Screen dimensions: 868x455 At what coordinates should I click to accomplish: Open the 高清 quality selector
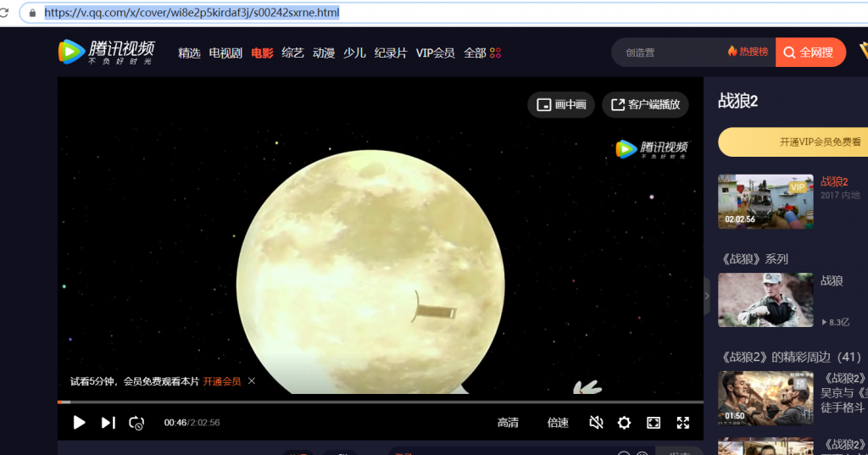pos(508,423)
